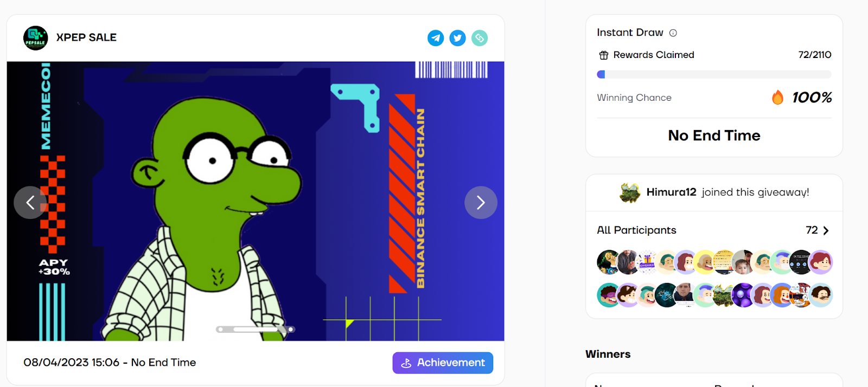Open first participant avatar in top row
This screenshot has height=387, width=868.
click(x=608, y=262)
